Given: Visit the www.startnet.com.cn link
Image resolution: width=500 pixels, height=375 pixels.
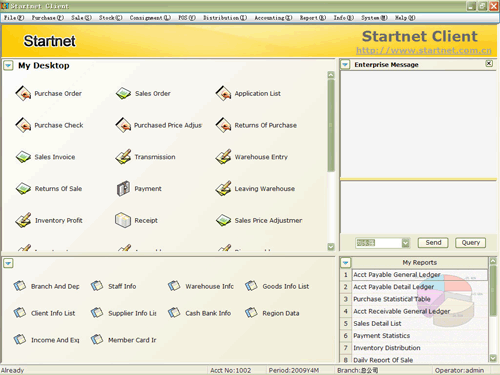Looking at the screenshot, I should click(424, 51).
